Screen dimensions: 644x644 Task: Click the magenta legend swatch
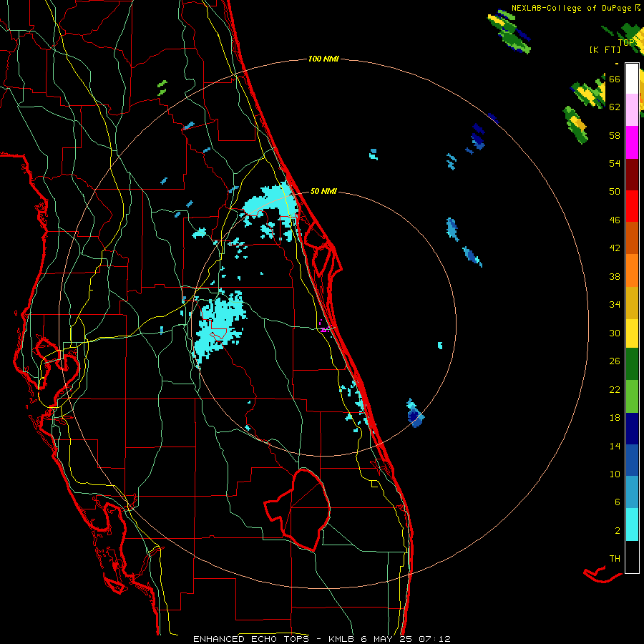[632, 142]
